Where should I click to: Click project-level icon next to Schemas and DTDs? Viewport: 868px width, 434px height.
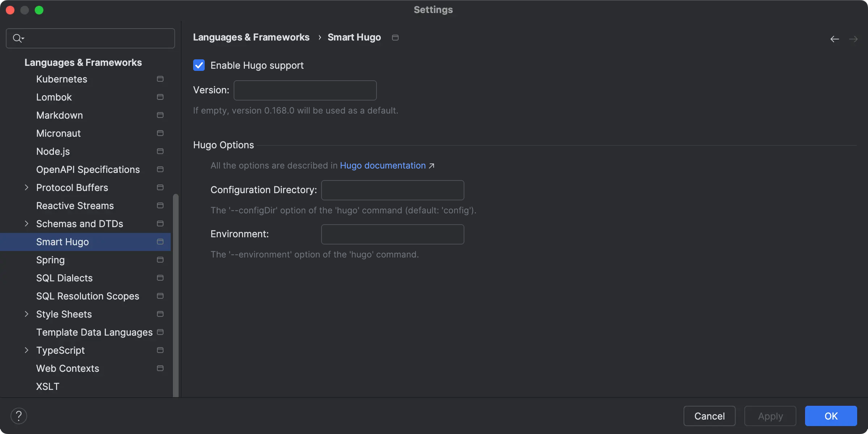160,224
